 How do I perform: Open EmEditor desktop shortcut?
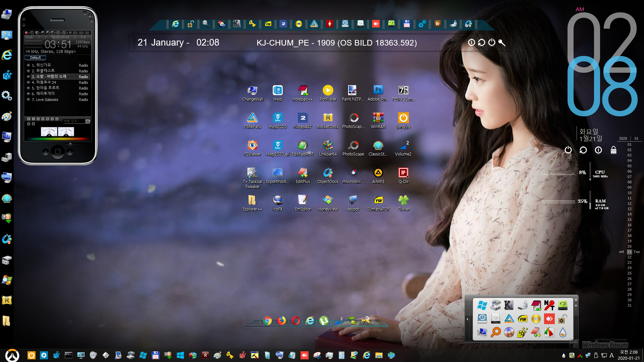303,203
